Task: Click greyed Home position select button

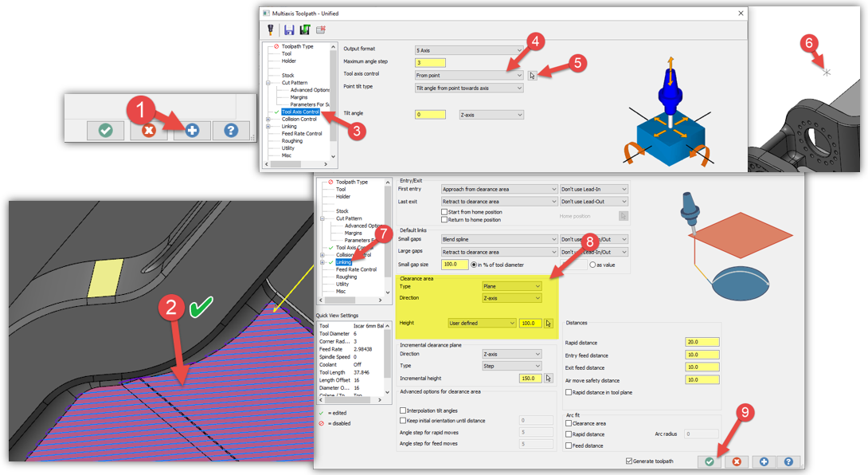Action: point(624,216)
